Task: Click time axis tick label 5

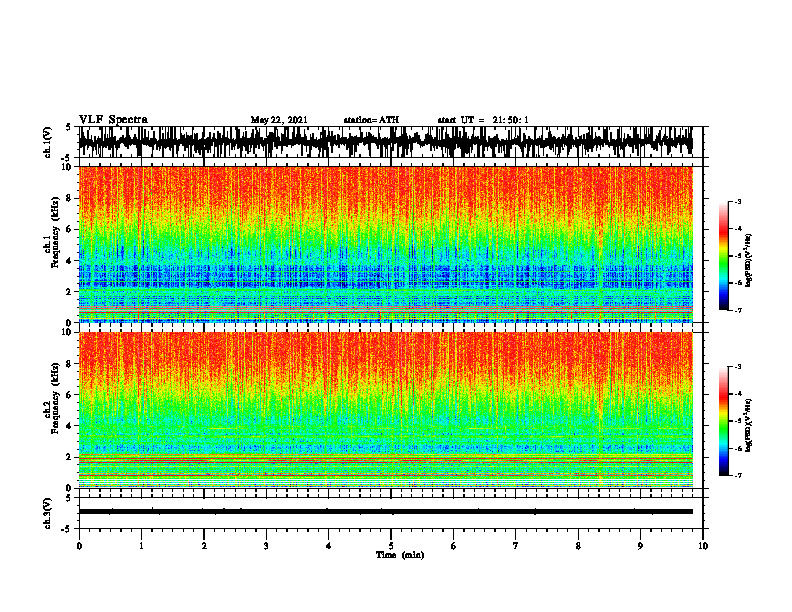Action: pyautogui.click(x=391, y=546)
